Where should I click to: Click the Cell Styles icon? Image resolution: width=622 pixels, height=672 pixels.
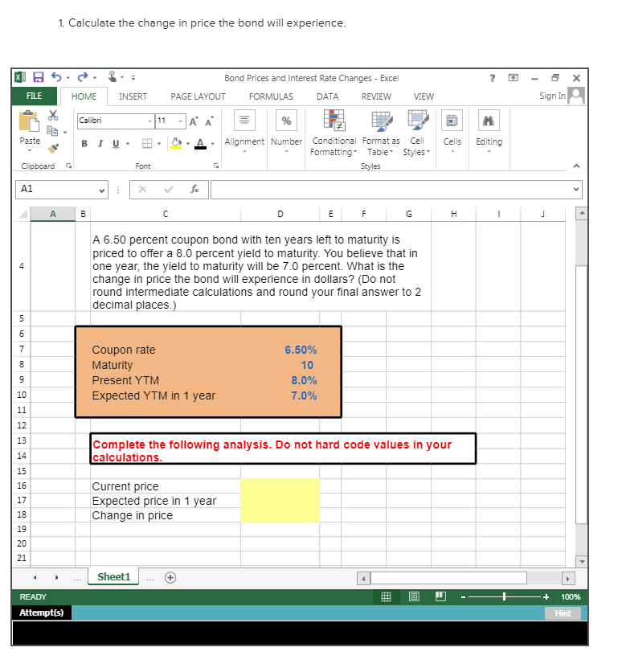click(x=417, y=120)
